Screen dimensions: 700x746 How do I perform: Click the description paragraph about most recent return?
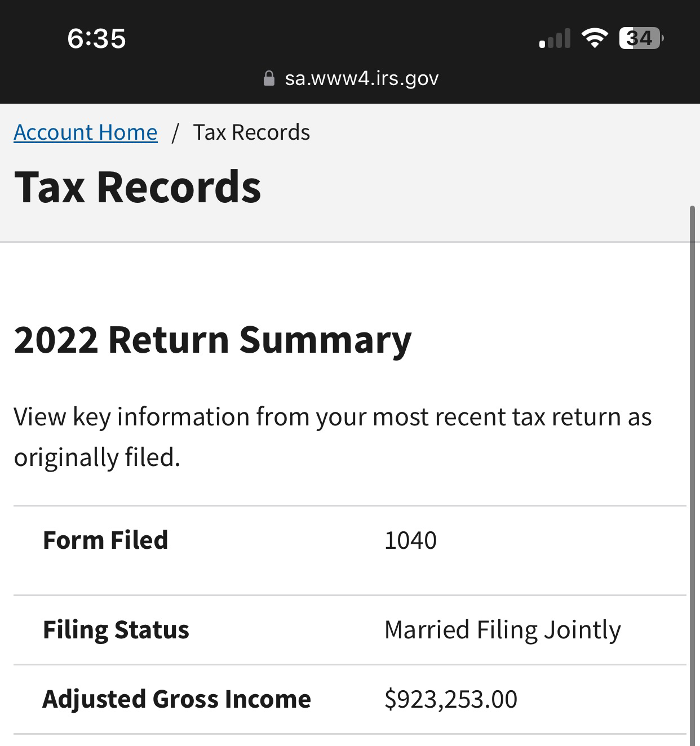[x=333, y=437]
